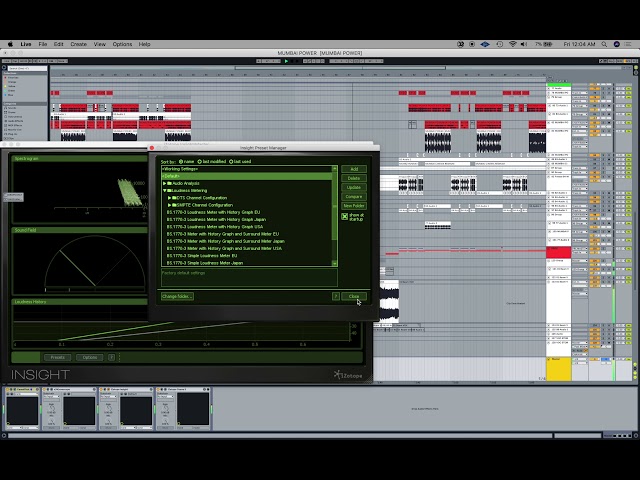Select 'BS.1770-3 Loudness Meter with History Graph Japan'
Screen dimensions: 640x480
click(x=216, y=220)
